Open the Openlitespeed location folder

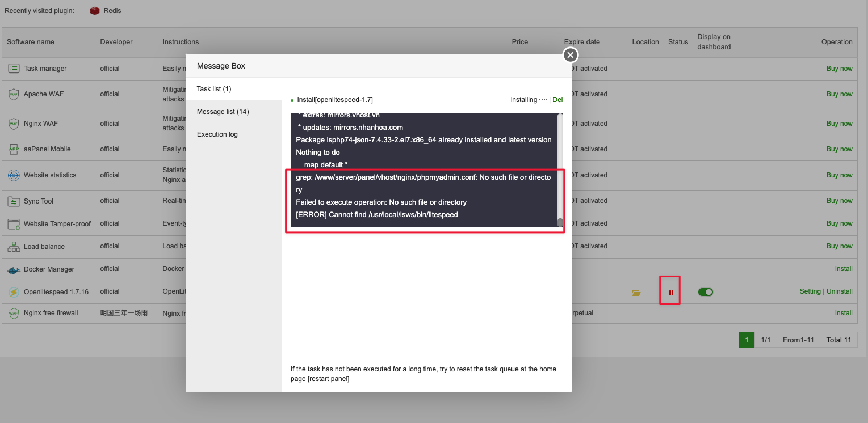click(x=636, y=293)
